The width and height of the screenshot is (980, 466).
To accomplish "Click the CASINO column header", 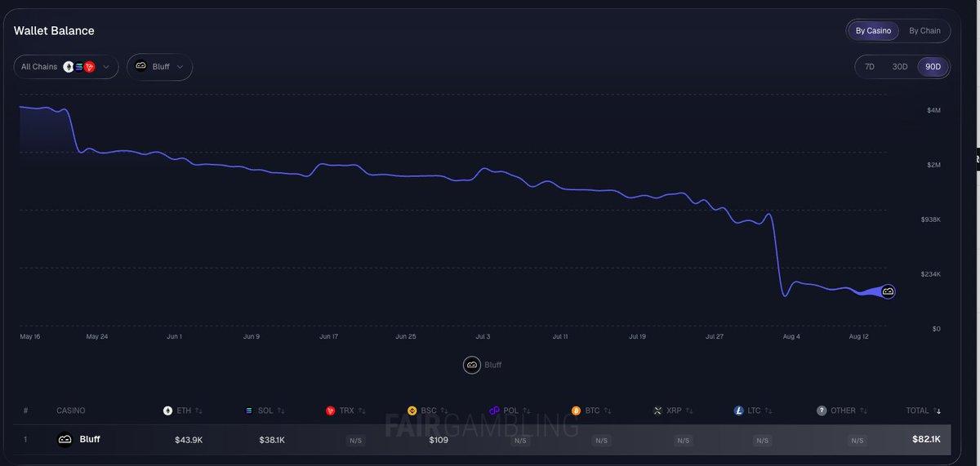I will pos(71,411).
